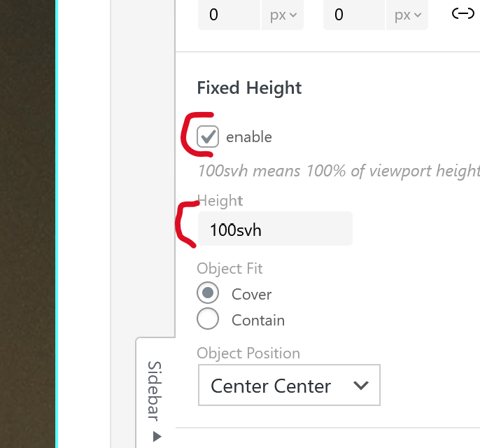Open the second px unit dropdown
The height and width of the screenshot is (448, 480).
pyautogui.click(x=407, y=15)
